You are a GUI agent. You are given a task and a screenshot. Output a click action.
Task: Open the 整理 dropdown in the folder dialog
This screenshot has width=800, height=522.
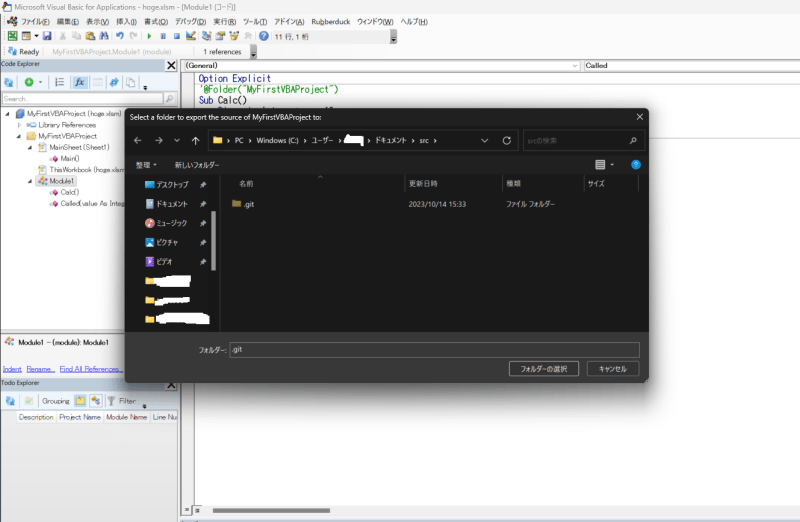tap(146, 165)
